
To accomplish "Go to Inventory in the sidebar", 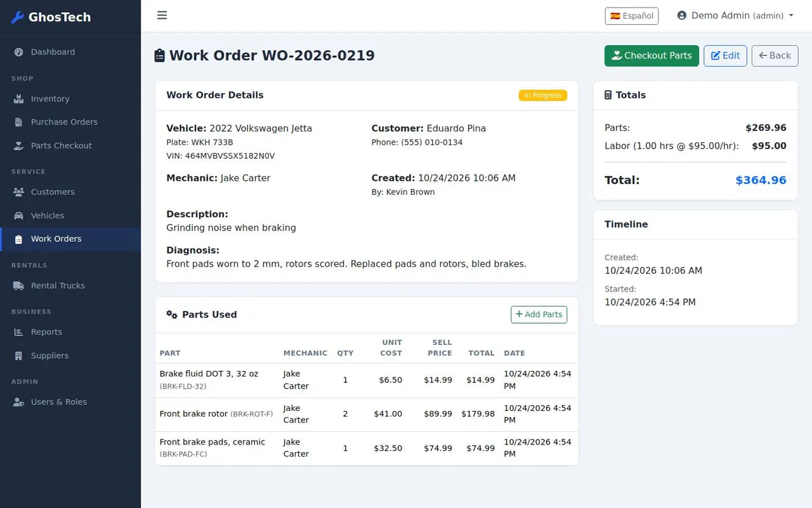I will click(70, 99).
